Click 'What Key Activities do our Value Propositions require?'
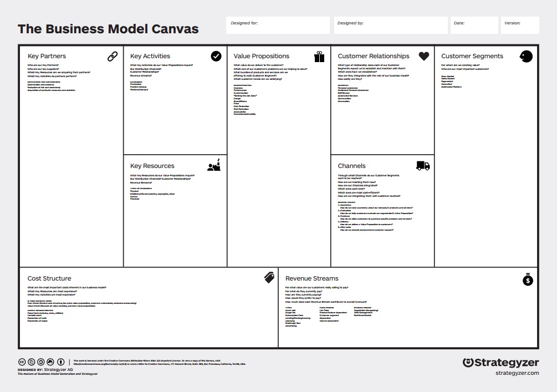 pos(161,65)
